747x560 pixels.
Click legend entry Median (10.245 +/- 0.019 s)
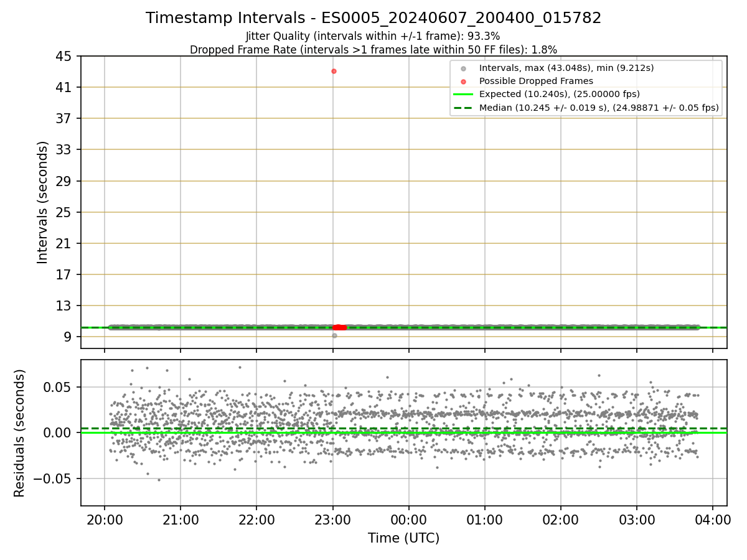(599, 108)
